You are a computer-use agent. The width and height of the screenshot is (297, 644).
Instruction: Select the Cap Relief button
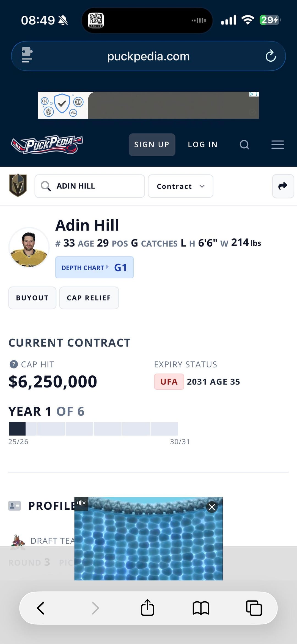89,298
